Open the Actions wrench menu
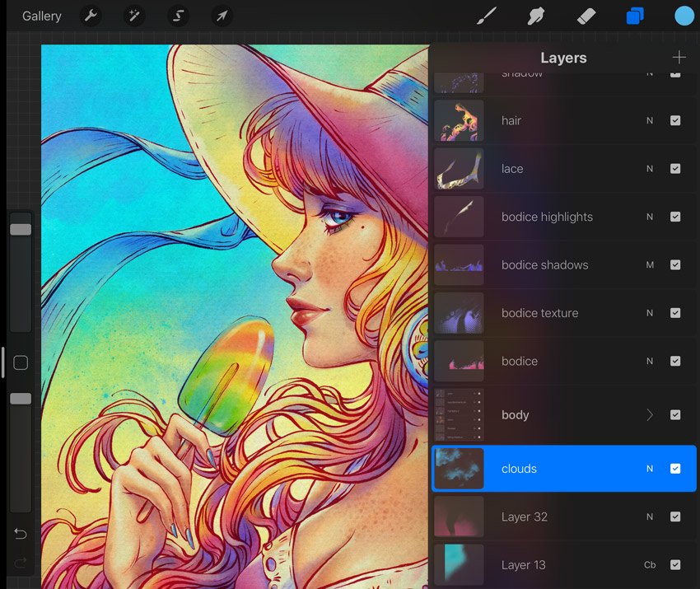 coord(91,16)
